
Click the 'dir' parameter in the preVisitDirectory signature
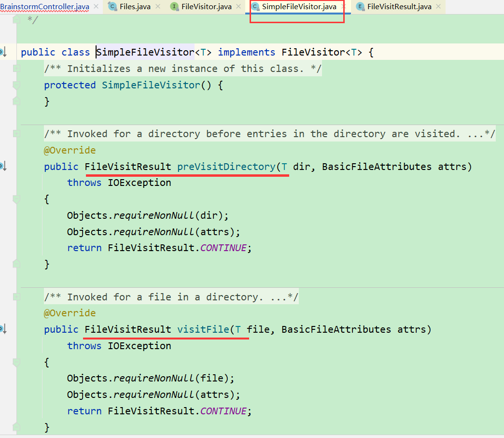coord(302,167)
